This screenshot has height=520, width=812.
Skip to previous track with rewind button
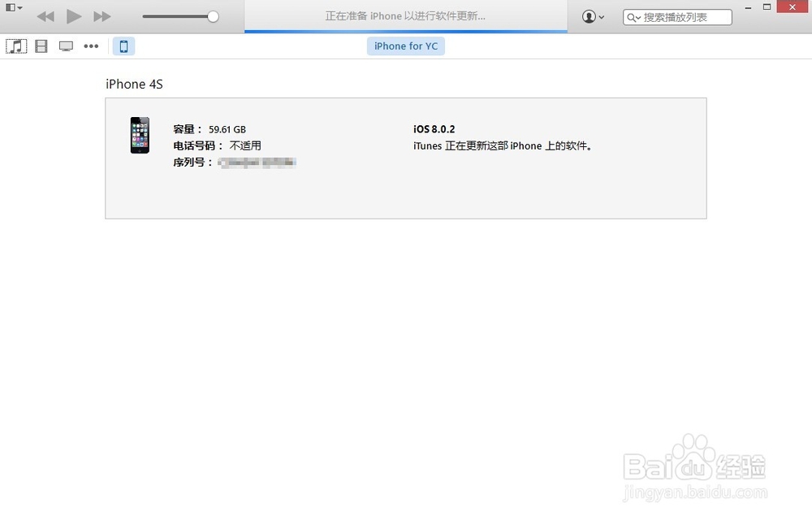pyautogui.click(x=45, y=16)
